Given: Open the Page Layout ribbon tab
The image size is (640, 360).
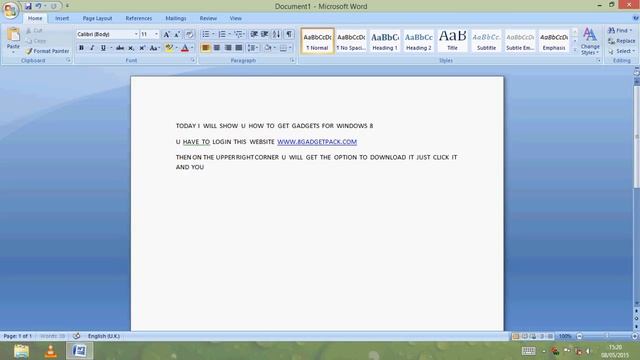Looking at the screenshot, I should [97, 18].
